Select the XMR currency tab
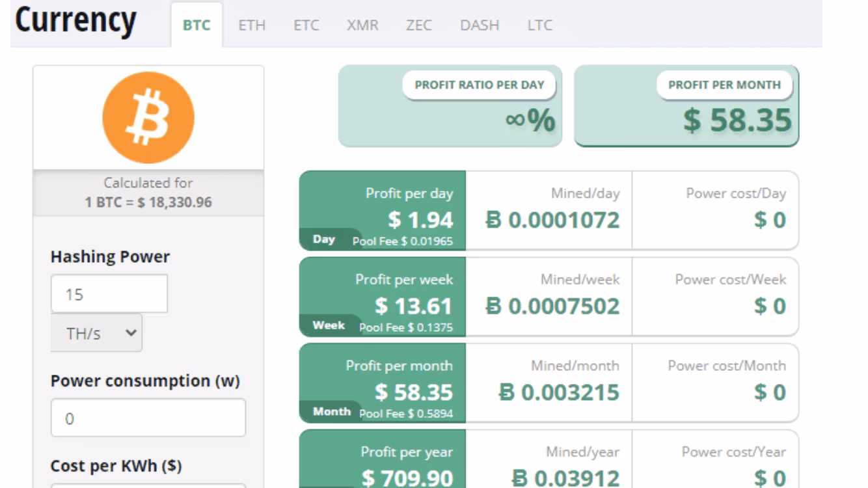Screen dimensions: 868x488 point(362,25)
